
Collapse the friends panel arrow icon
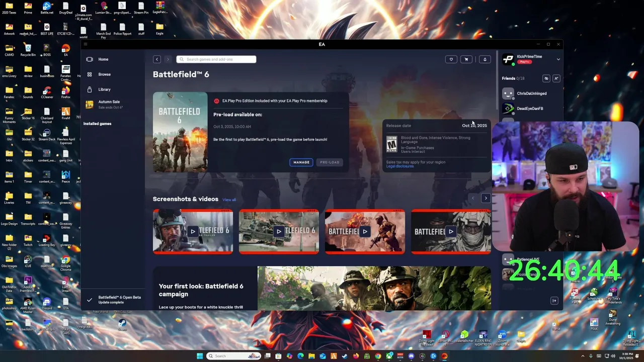tap(554, 301)
